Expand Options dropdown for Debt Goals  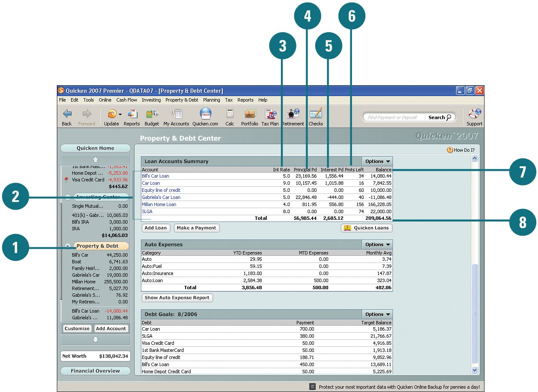[377, 314]
